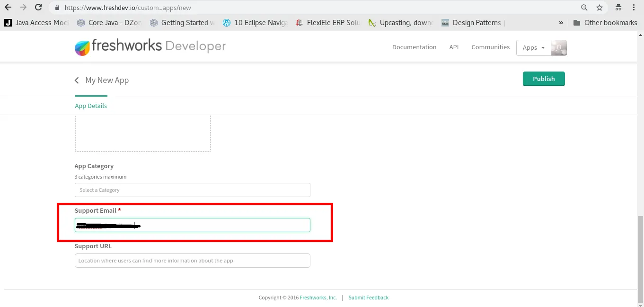
Task: Open the FlexiEle ERP Solu bookmark
Action: click(x=328, y=22)
